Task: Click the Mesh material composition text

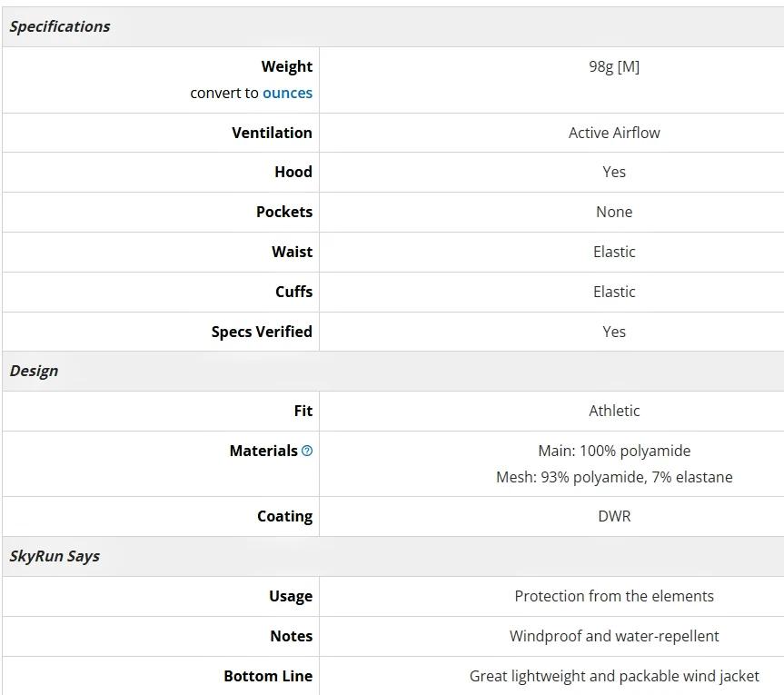Action: (614, 477)
